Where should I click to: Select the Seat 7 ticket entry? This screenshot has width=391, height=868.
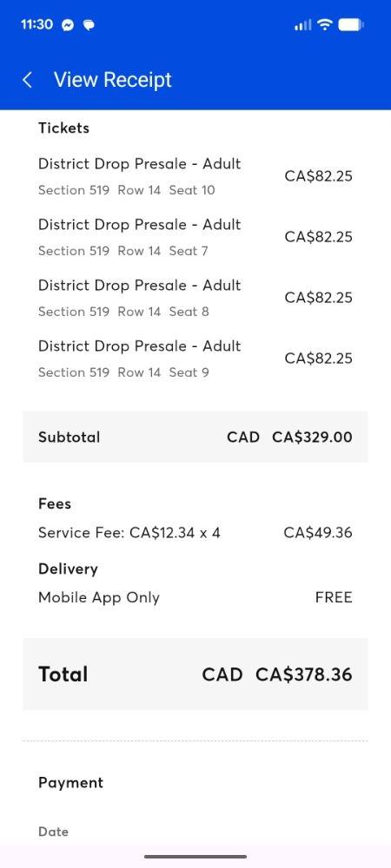pyautogui.click(x=195, y=238)
